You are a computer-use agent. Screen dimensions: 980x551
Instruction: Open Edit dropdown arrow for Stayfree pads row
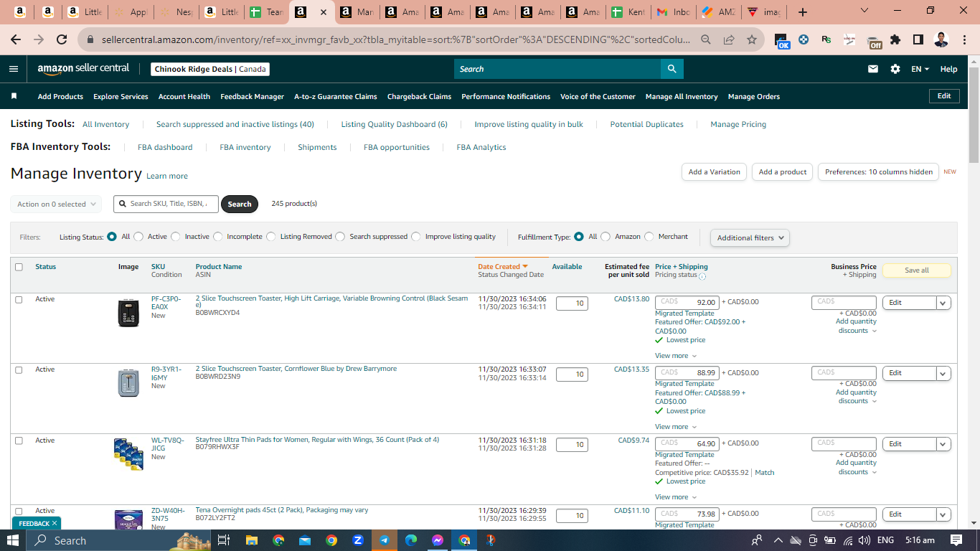click(943, 443)
